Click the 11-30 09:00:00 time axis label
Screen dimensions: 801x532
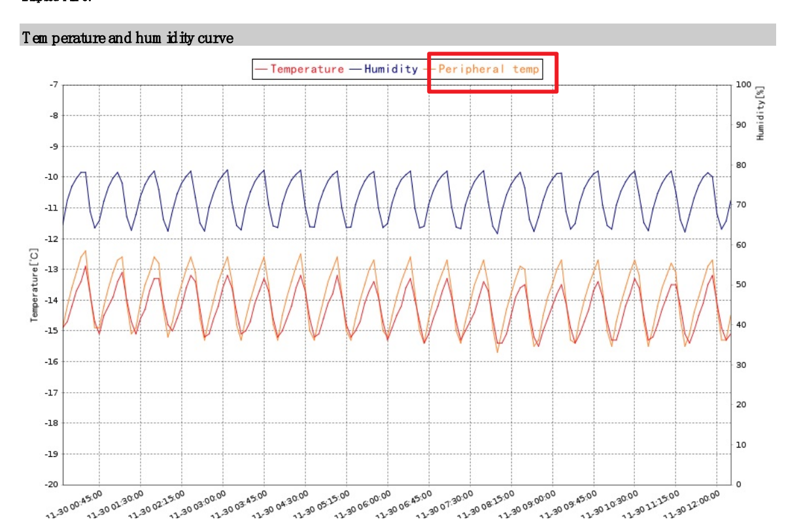(x=528, y=505)
